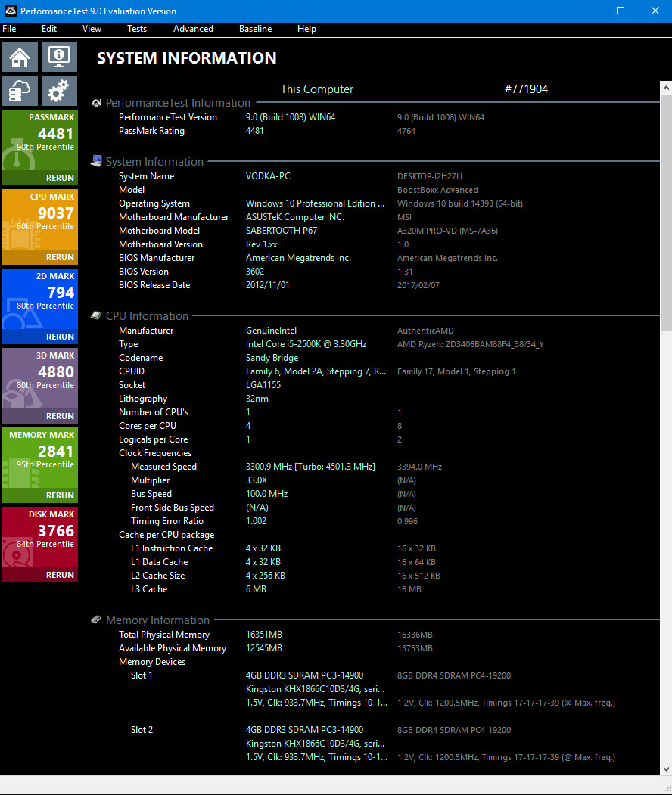Open the settings gears icon

(x=59, y=91)
